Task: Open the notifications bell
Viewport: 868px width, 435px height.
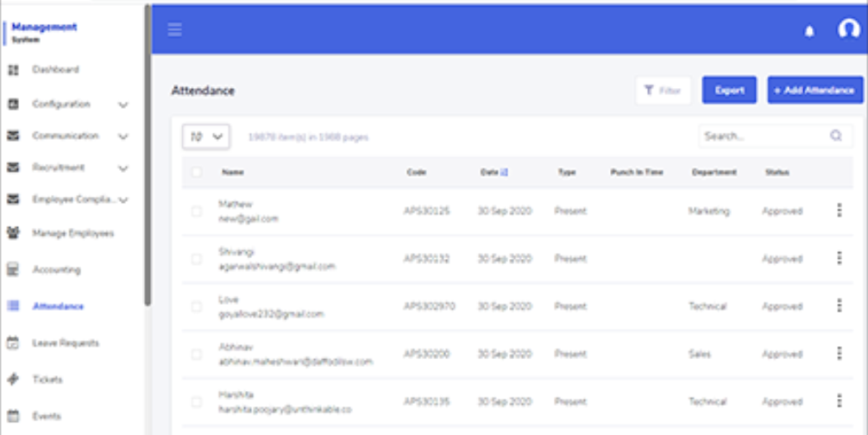Action: [809, 32]
